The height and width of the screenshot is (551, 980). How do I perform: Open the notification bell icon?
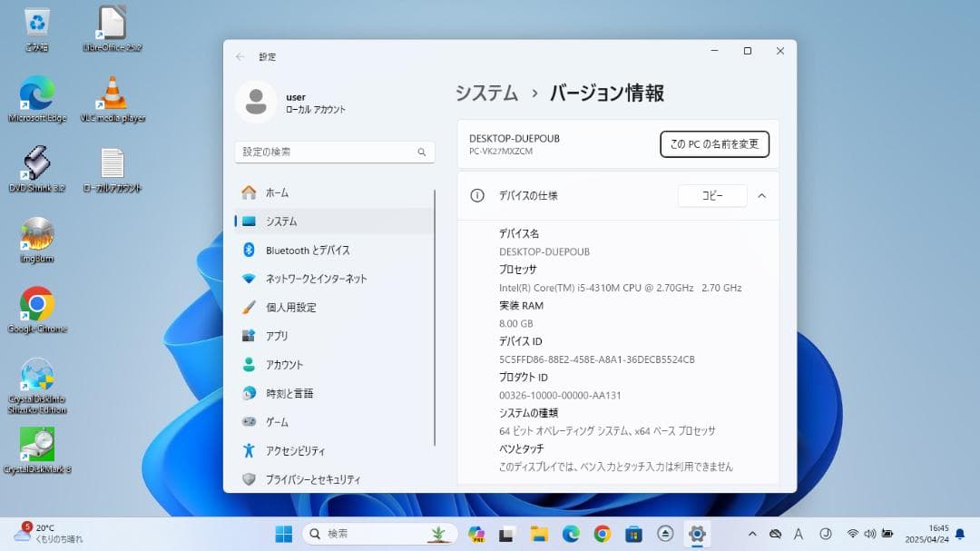(960, 534)
